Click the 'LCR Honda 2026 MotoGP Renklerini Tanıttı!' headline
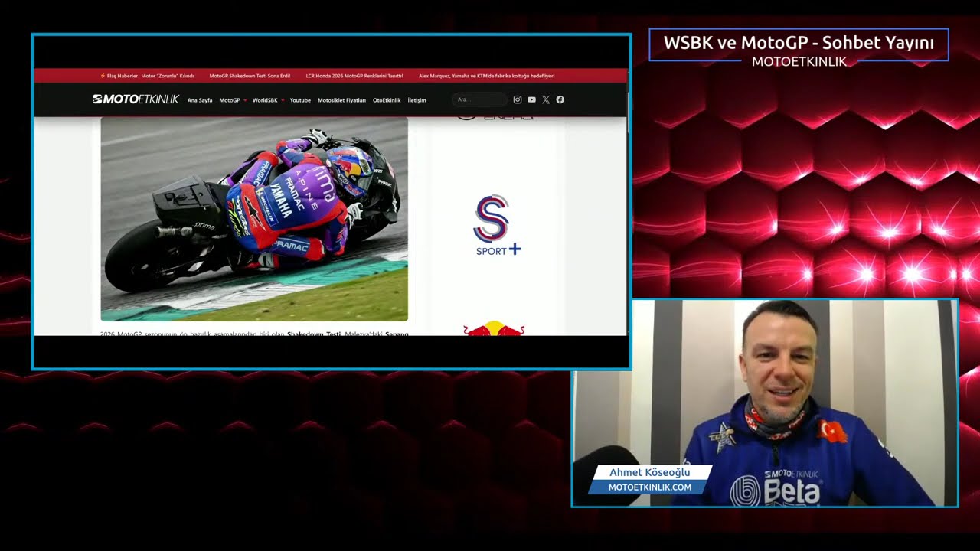The height and width of the screenshot is (551, 980). pyautogui.click(x=354, y=76)
